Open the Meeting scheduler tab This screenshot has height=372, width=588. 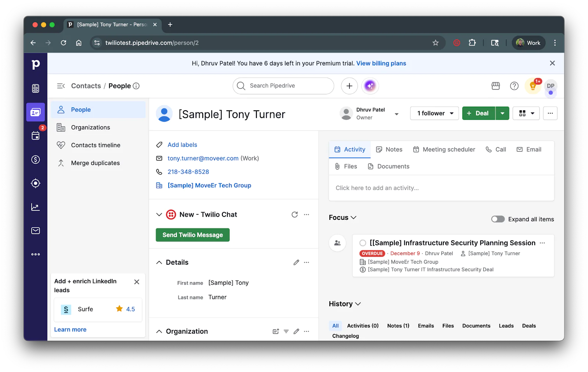[x=444, y=149]
